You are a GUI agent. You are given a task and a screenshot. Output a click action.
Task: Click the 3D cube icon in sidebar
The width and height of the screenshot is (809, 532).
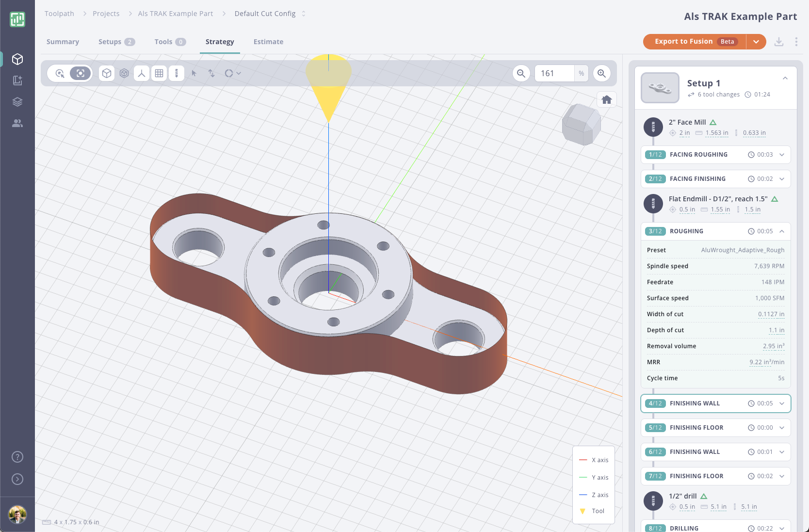click(x=17, y=59)
